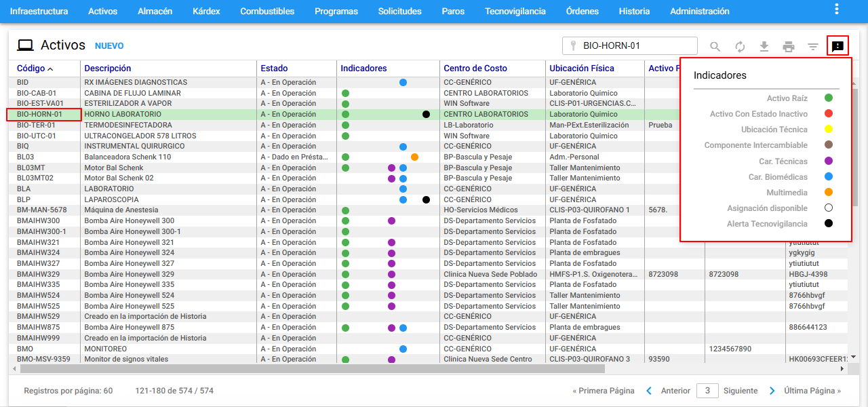Open the Tecnovigilancia menu
The image size is (868, 407).
pyautogui.click(x=515, y=12)
